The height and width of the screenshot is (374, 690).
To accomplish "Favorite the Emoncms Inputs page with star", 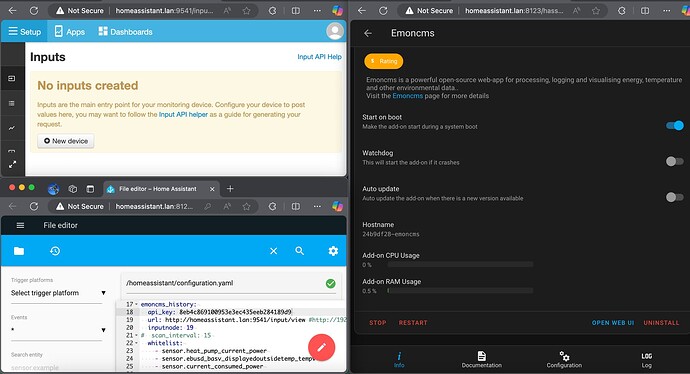I will pyautogui.click(x=246, y=11).
